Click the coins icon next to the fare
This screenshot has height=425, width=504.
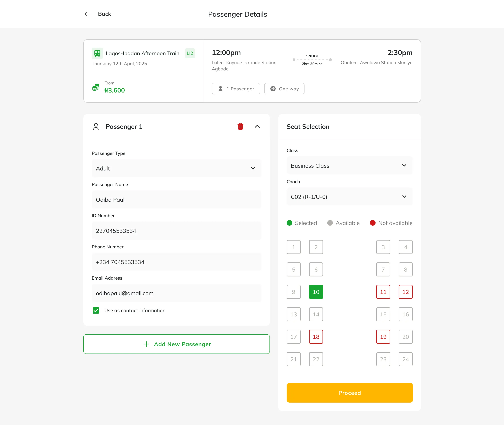tap(96, 87)
